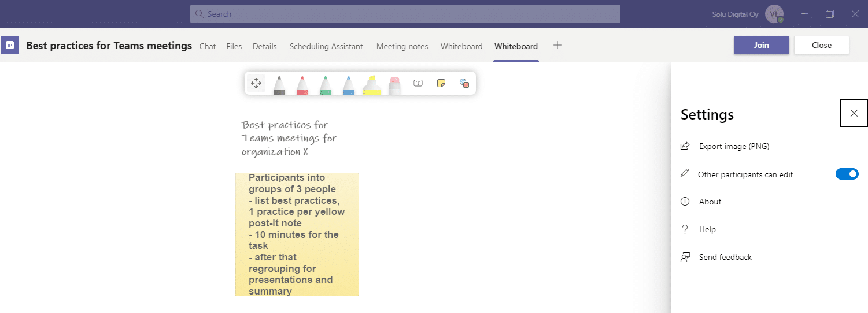Click Export image (PNG) option

pyautogui.click(x=734, y=146)
